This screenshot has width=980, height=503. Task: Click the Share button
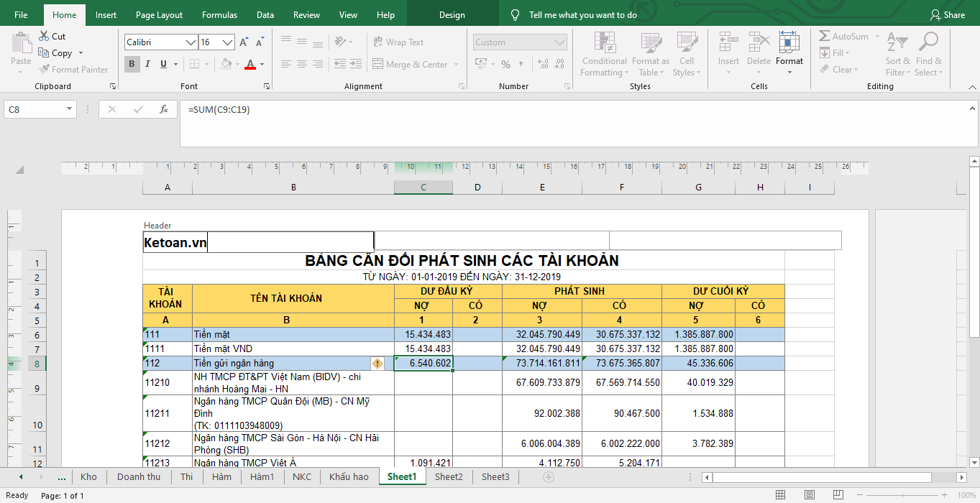coord(947,15)
